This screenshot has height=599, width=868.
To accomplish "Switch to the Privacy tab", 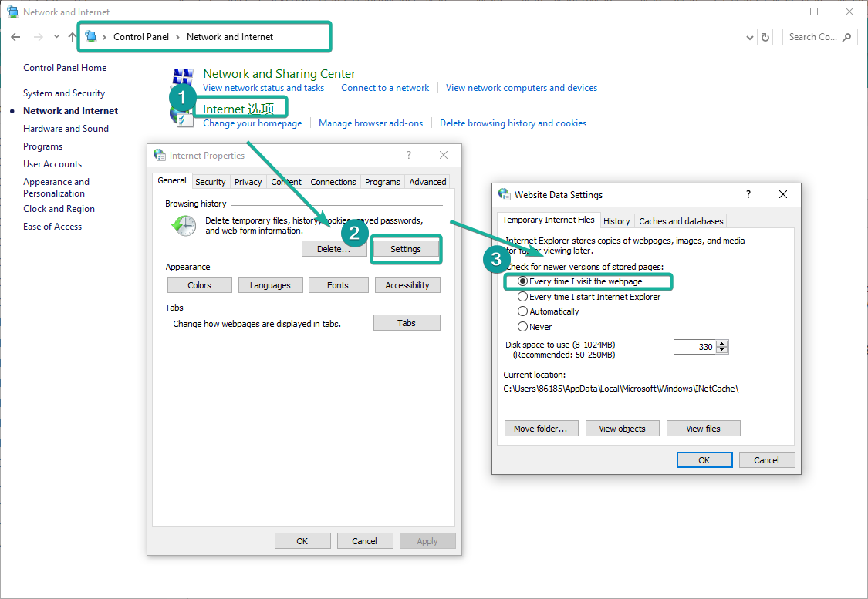I will (248, 182).
